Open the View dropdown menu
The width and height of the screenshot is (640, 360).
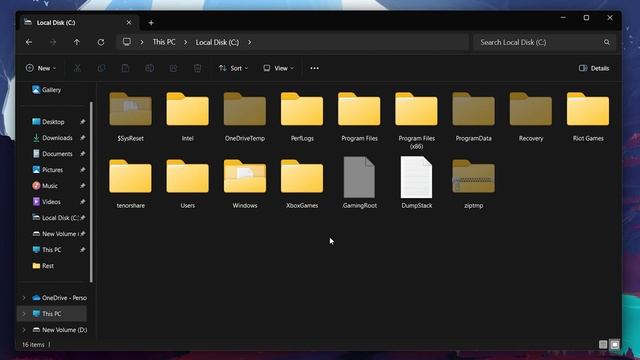pos(278,68)
